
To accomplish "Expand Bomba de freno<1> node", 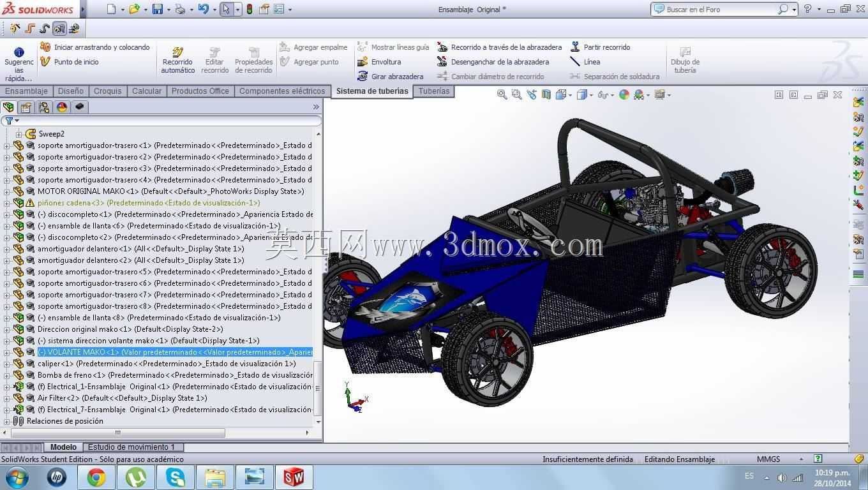I will point(7,375).
